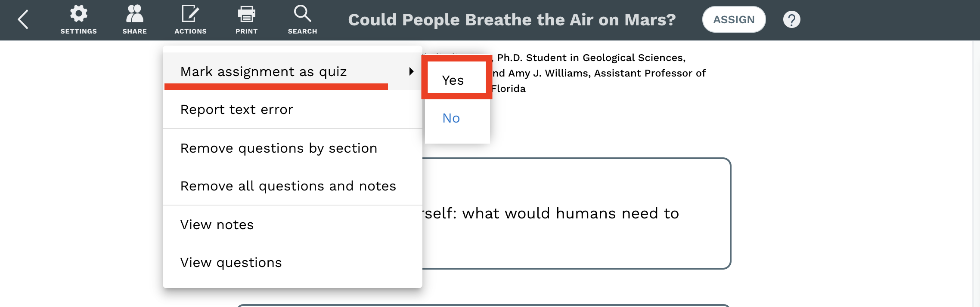This screenshot has height=307, width=980.
Task: Expand the Mark assignment as quiz arrow
Action: (x=411, y=71)
